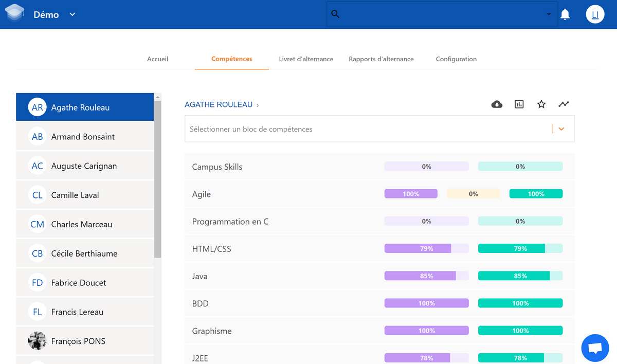Click the CL avatar for Camille Laval
Image resolution: width=617 pixels, height=364 pixels.
click(x=37, y=195)
